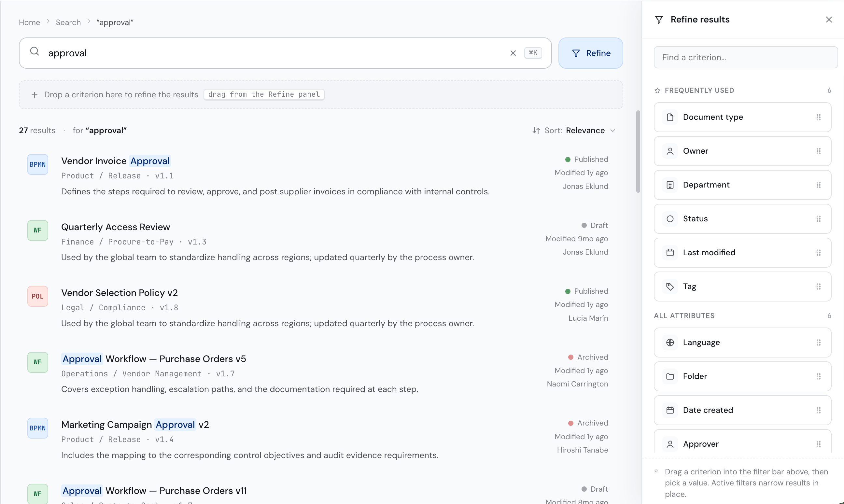Viewport: 844px width, 504px height.
Task: Open Vendor Selection Policy v2 result
Action: (119, 293)
